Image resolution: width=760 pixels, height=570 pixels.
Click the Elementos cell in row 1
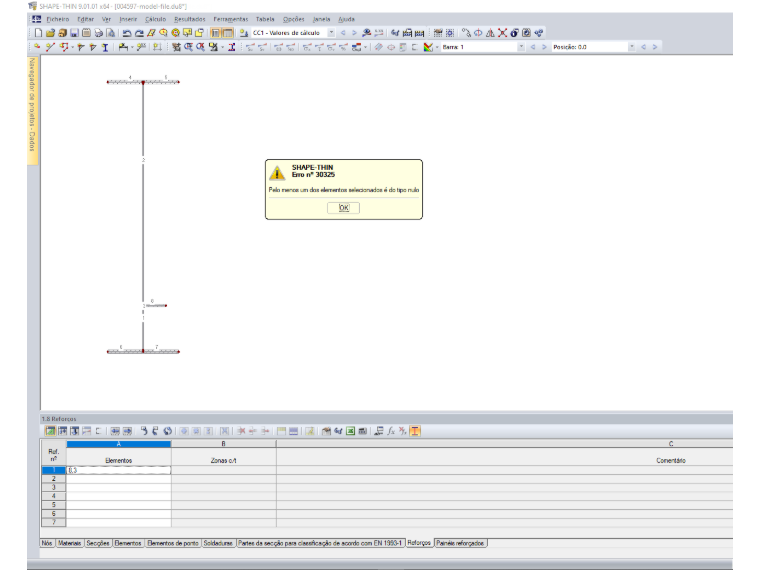tap(119, 470)
